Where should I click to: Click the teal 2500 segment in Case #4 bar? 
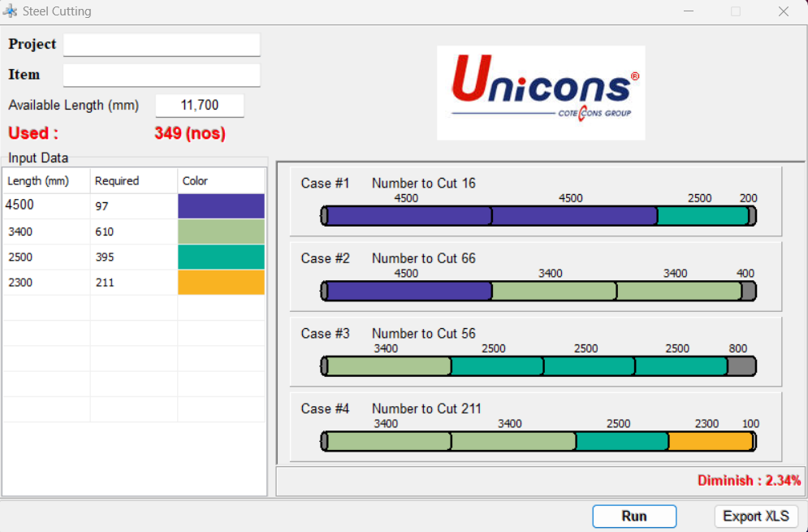[623, 442]
